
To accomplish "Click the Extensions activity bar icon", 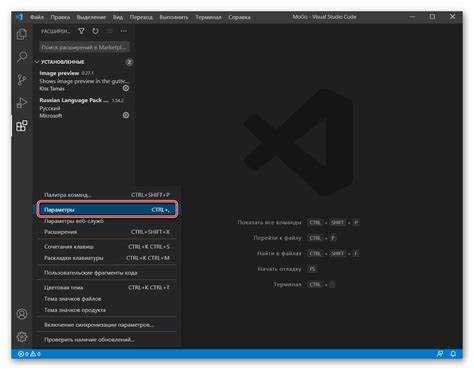I will 22,126.
